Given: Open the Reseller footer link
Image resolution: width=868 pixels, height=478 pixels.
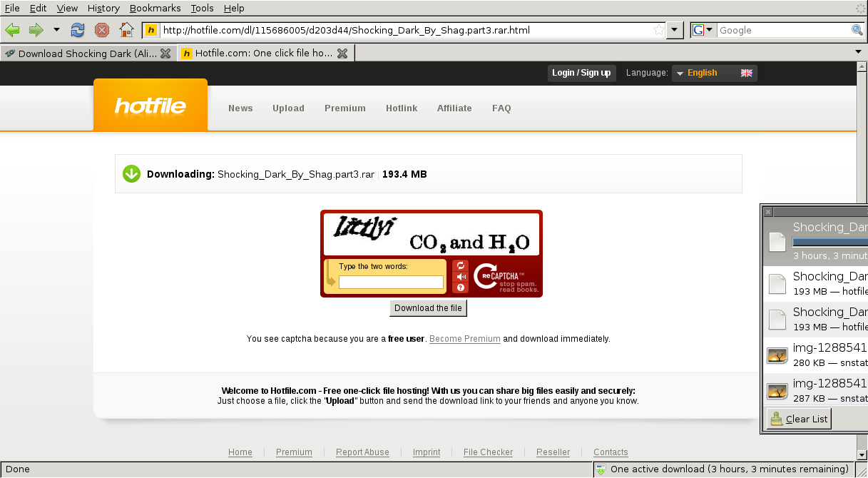Looking at the screenshot, I should (553, 452).
